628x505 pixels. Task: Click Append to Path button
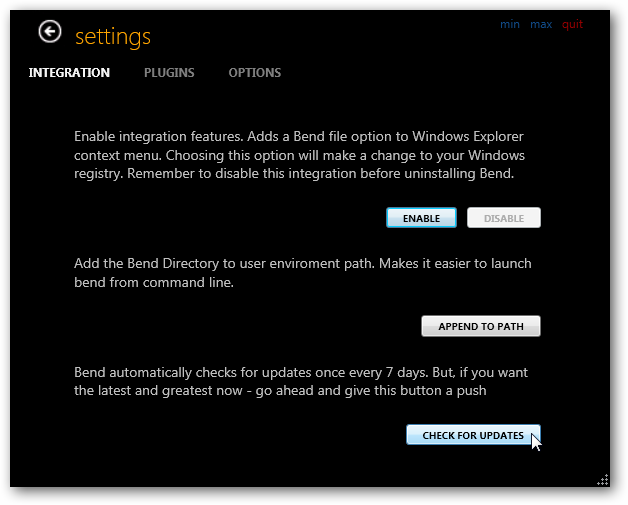tap(481, 326)
